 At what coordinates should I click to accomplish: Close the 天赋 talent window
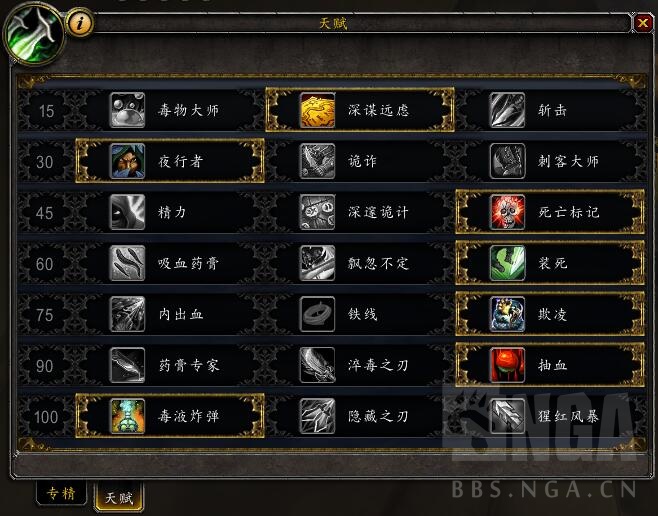pyautogui.click(x=642, y=23)
